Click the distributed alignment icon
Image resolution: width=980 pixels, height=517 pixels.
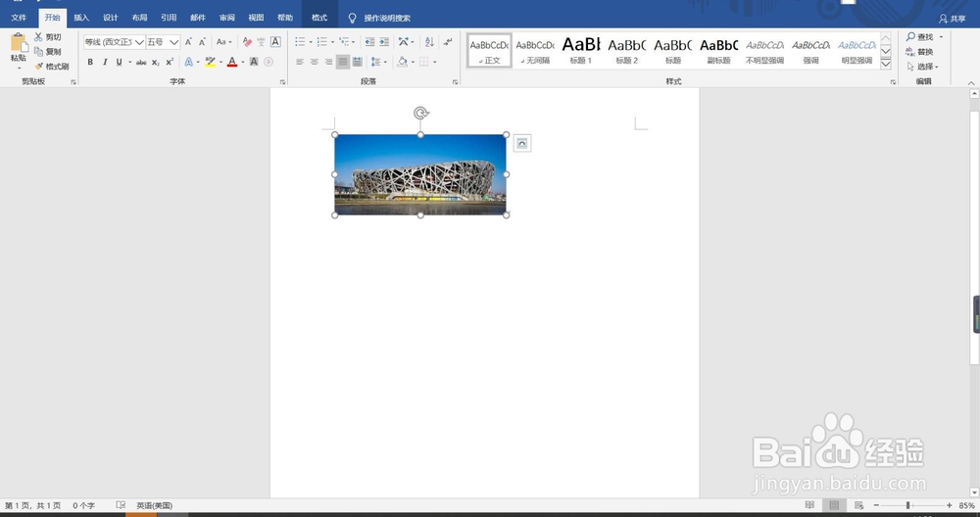click(357, 62)
